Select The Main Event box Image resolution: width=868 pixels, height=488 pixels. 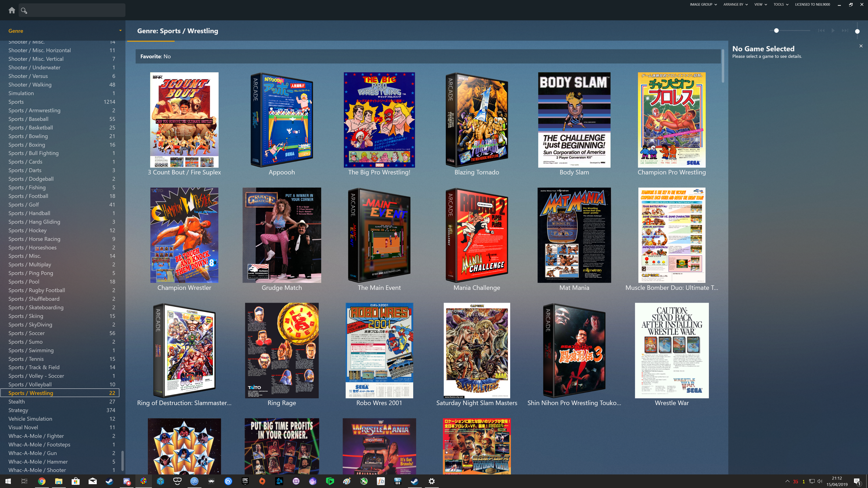click(379, 235)
